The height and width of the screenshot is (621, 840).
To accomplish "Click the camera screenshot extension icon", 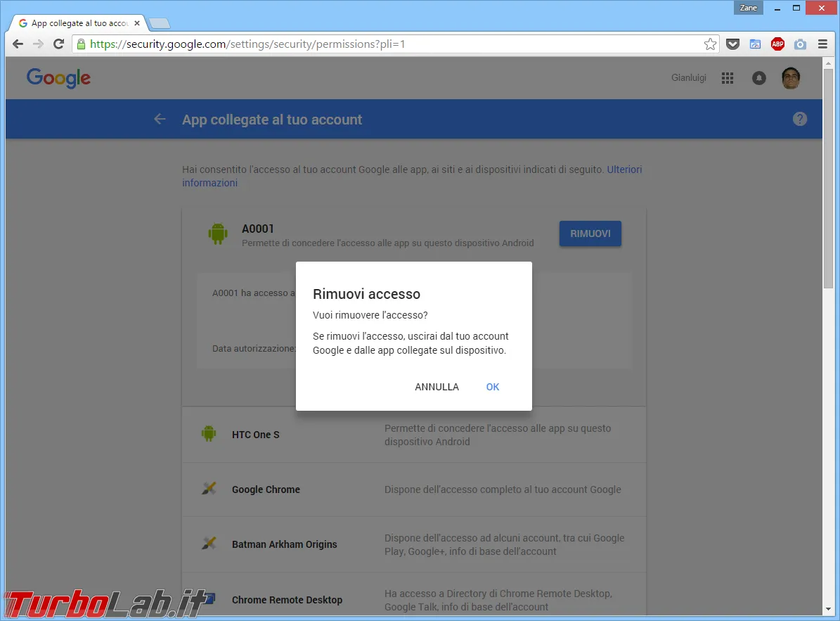I will (800, 44).
